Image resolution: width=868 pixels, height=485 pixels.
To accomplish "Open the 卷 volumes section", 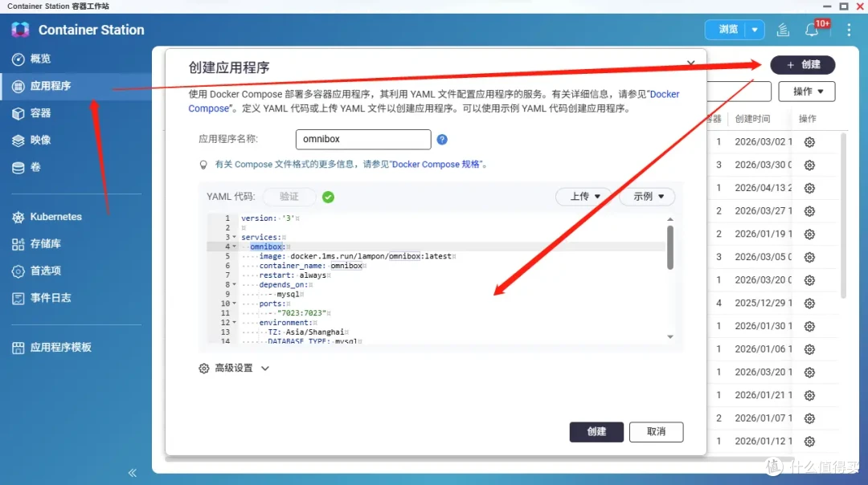I will 27,167.
